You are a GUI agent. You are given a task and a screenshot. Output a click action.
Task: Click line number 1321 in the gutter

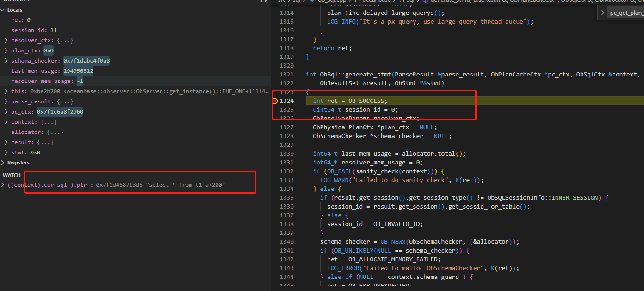pos(286,74)
